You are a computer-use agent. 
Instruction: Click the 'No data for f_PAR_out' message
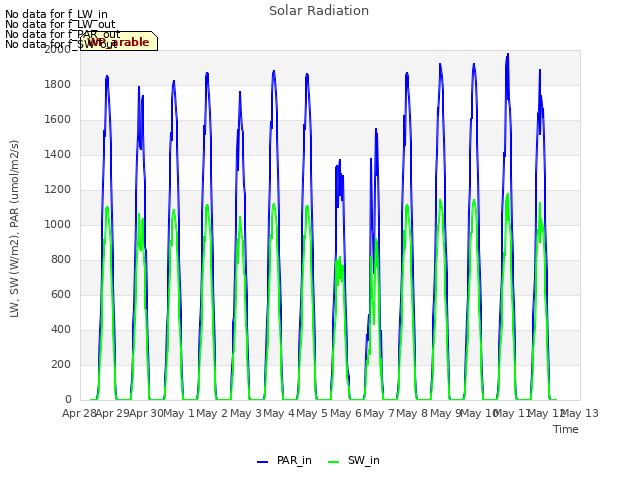pyautogui.click(x=63, y=34)
